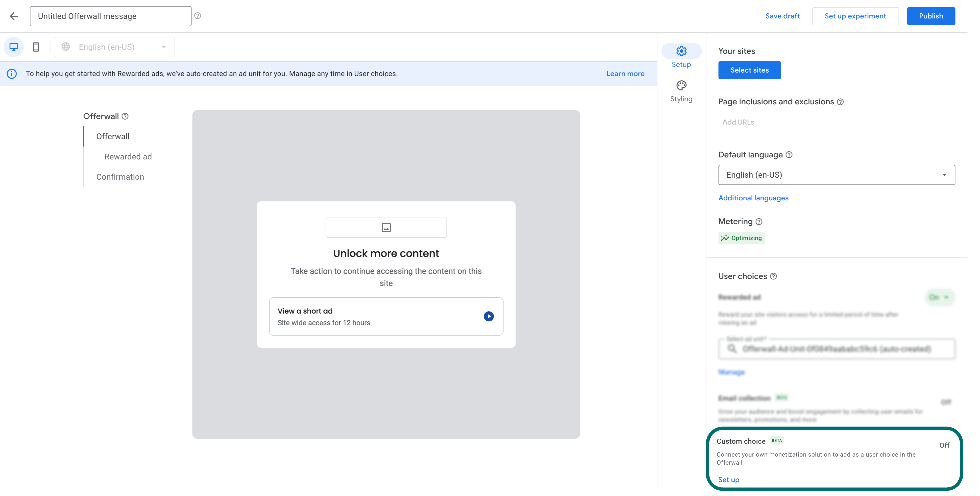
Task: Switch to mobile preview mode
Action: pos(36,47)
